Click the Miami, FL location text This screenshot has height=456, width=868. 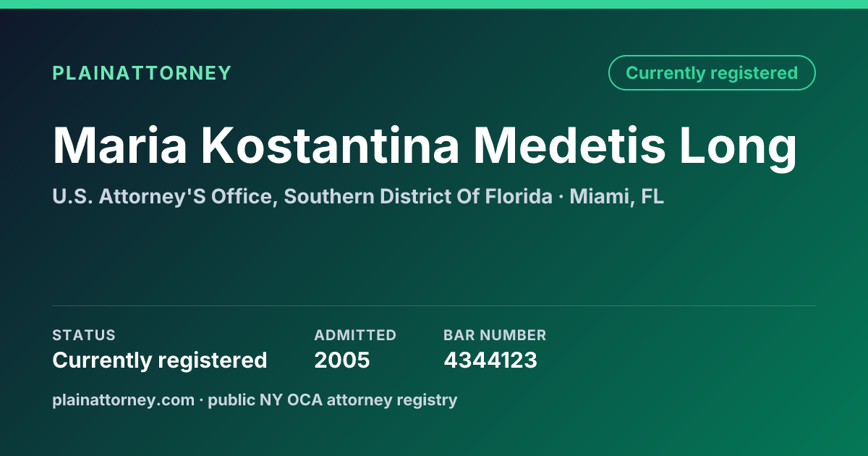click(616, 196)
